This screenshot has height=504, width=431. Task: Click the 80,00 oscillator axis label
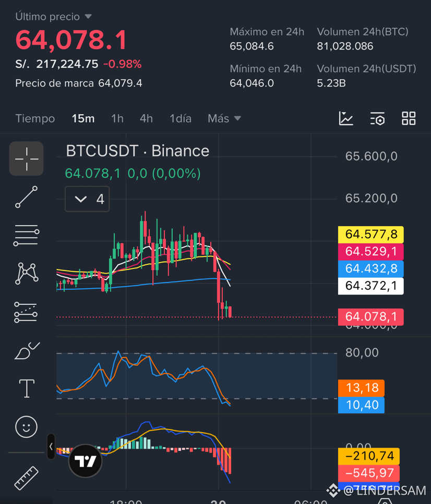(x=362, y=353)
